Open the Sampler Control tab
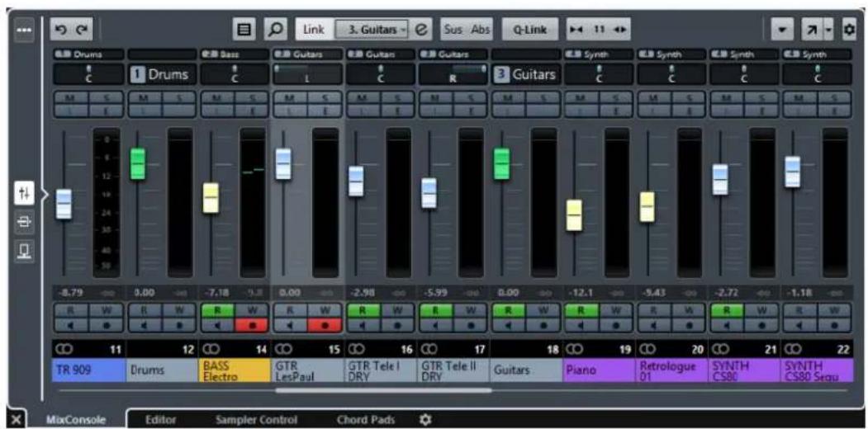 click(256, 420)
